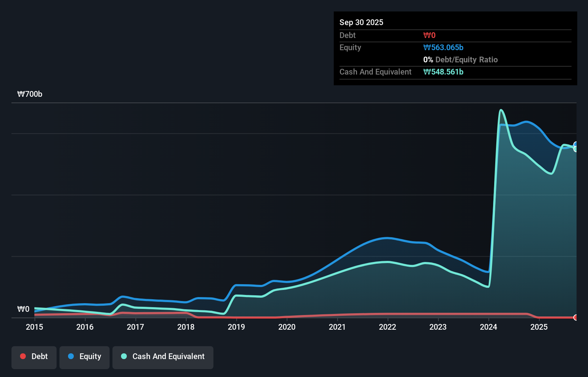
Task: Click the red Debt legend dot
Action: pyautogui.click(x=23, y=356)
